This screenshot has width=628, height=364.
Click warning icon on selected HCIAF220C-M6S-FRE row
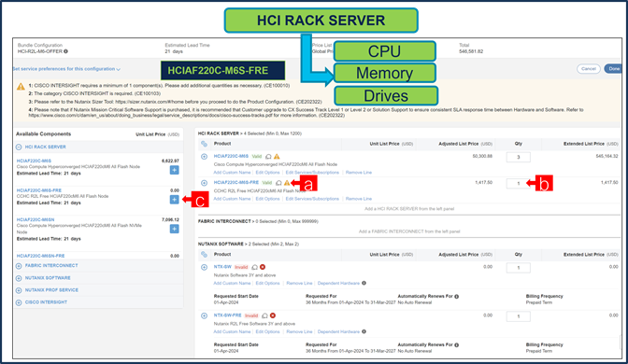pyautogui.click(x=287, y=183)
